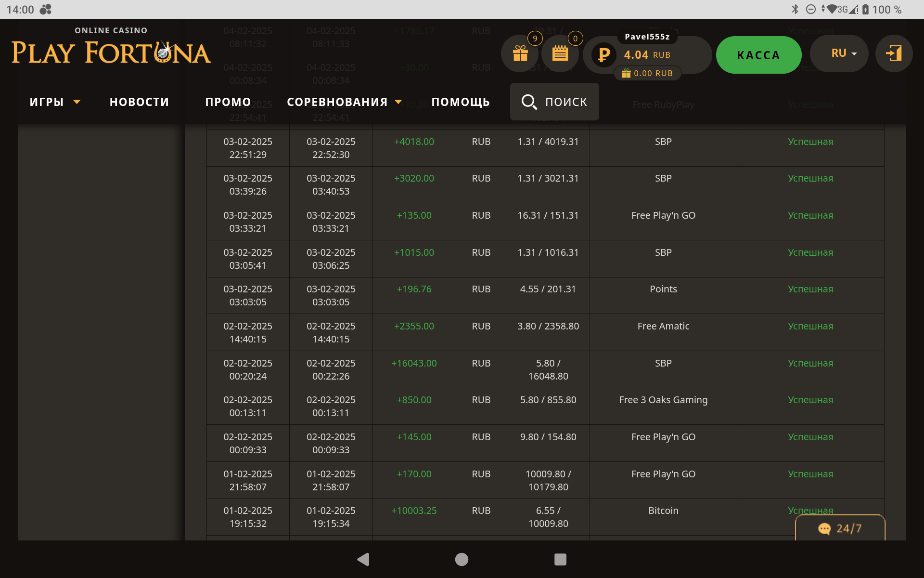Tap the Android home circle button
Image resolution: width=924 pixels, height=578 pixels.
pyautogui.click(x=462, y=559)
